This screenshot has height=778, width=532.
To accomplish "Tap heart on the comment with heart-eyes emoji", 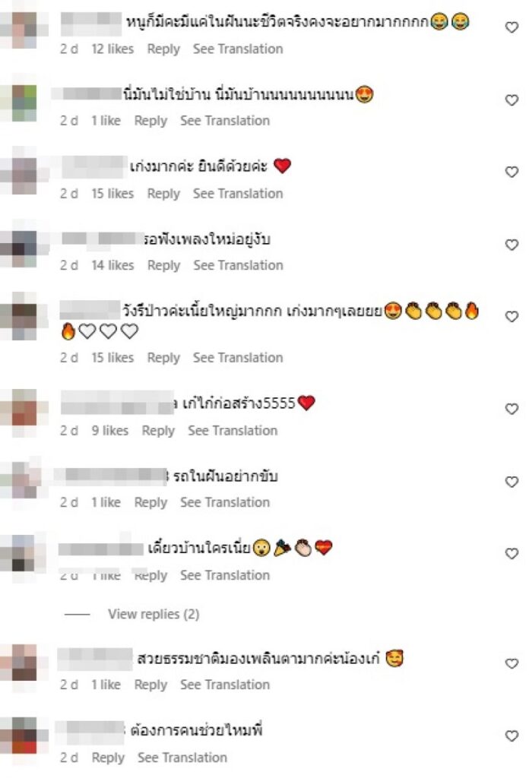I will 511,100.
